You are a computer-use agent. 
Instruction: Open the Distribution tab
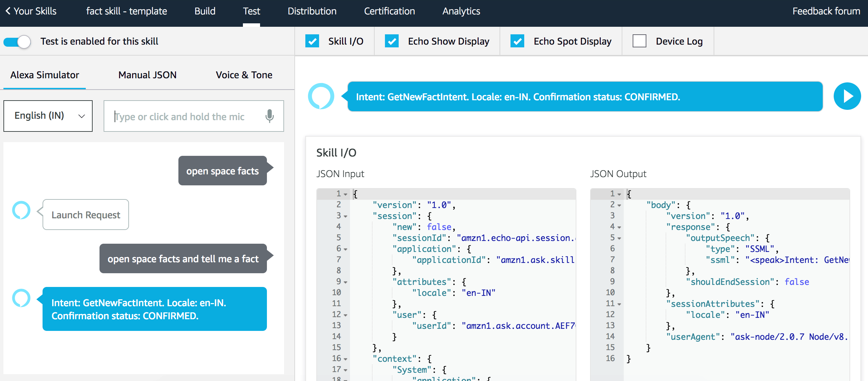[x=312, y=11]
